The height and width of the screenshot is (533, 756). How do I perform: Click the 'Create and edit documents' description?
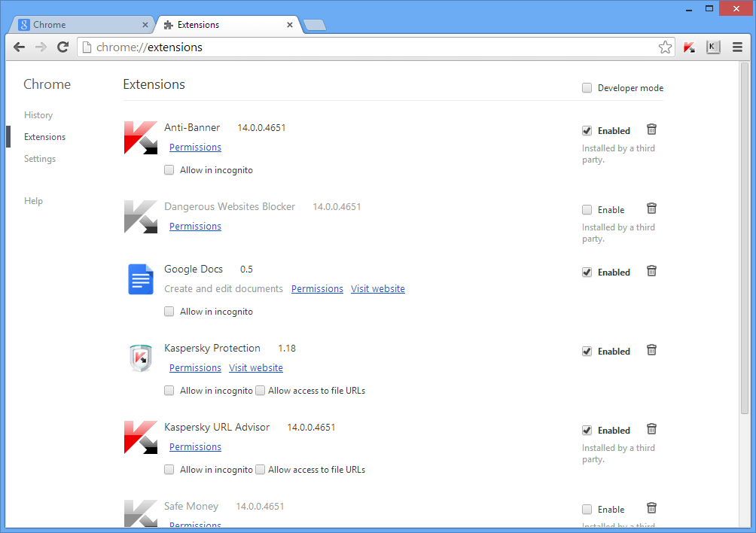pyautogui.click(x=224, y=288)
